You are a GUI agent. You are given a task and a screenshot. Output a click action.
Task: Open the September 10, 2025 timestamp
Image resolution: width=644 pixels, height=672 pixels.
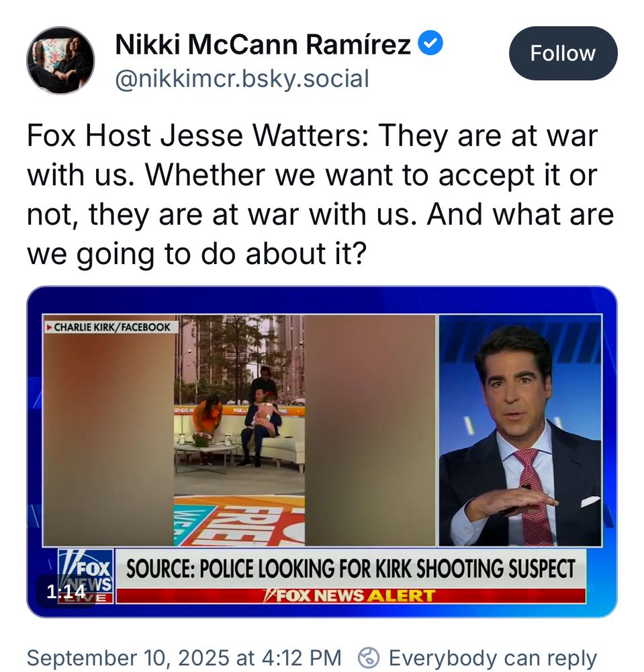[x=184, y=658]
